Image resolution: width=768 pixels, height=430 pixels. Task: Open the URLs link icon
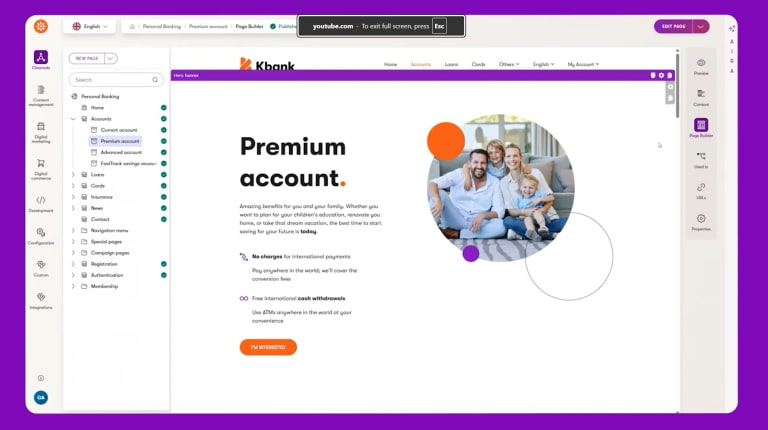[x=701, y=187]
